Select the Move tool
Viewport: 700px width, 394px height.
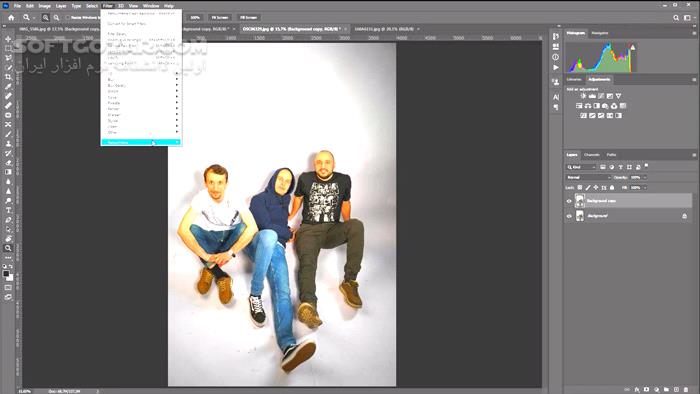point(8,39)
